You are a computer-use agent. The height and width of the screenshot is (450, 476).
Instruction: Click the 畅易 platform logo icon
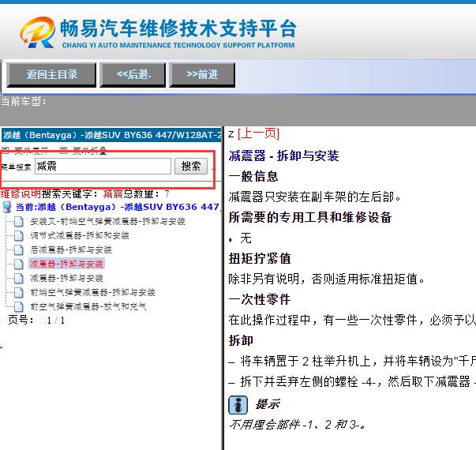[x=38, y=32]
